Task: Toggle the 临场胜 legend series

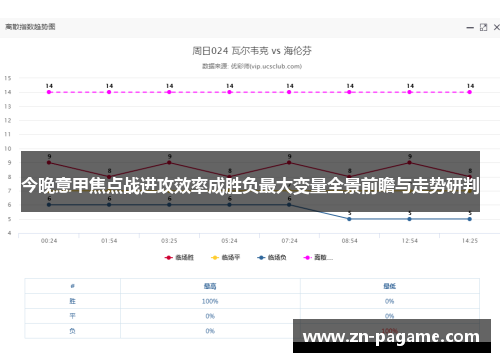Action: coord(179,257)
